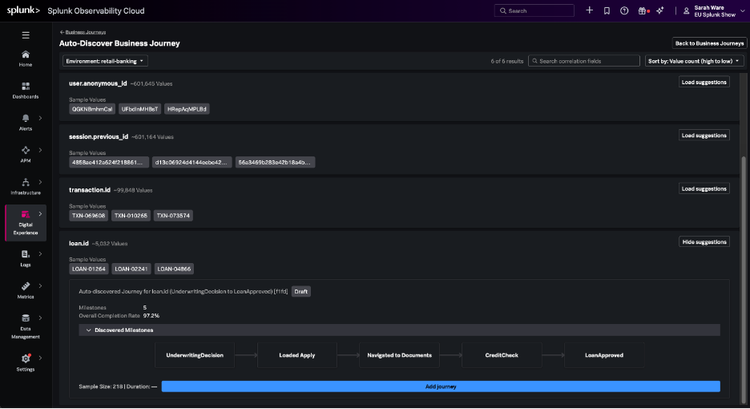Select the Loaded Apply milestone
Viewport: 750px width, 409px height.
click(x=297, y=355)
